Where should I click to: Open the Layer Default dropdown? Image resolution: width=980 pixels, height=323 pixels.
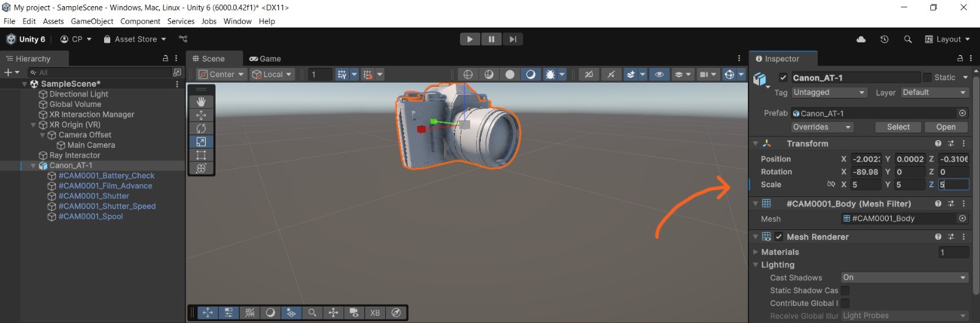click(x=935, y=92)
